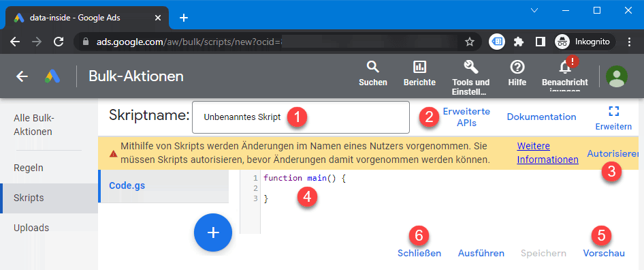This screenshot has width=644, height=270.
Task: Click Vorschau button
Action: pos(604,254)
